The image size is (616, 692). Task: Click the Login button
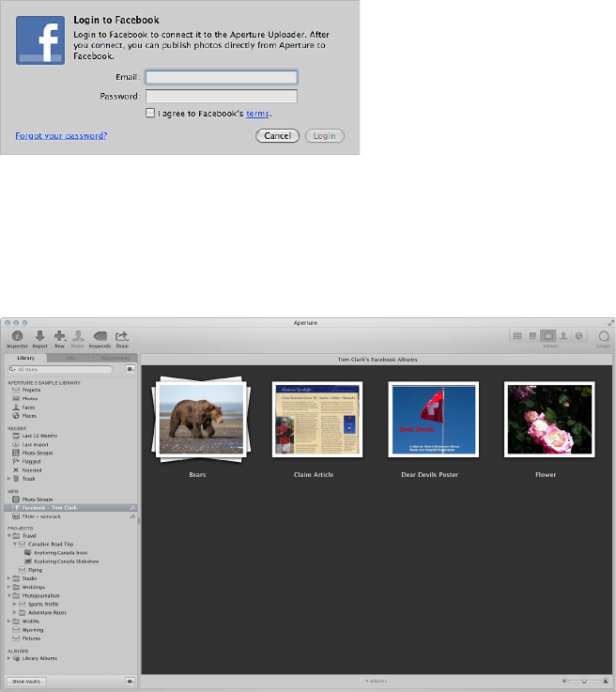pyautogui.click(x=324, y=136)
